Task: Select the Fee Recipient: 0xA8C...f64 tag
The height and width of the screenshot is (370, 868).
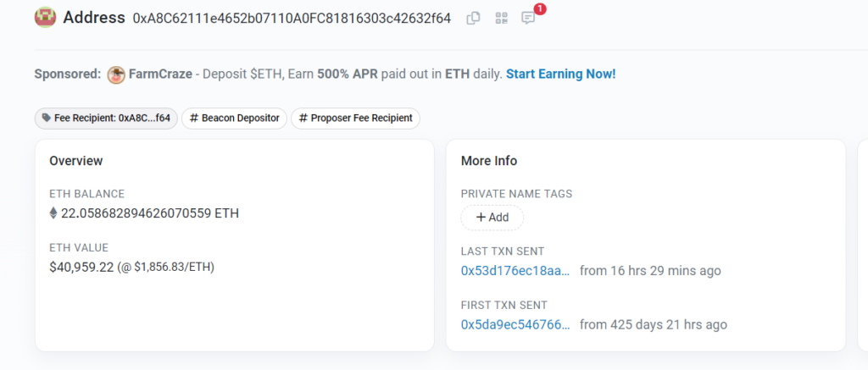Action: 106,119
